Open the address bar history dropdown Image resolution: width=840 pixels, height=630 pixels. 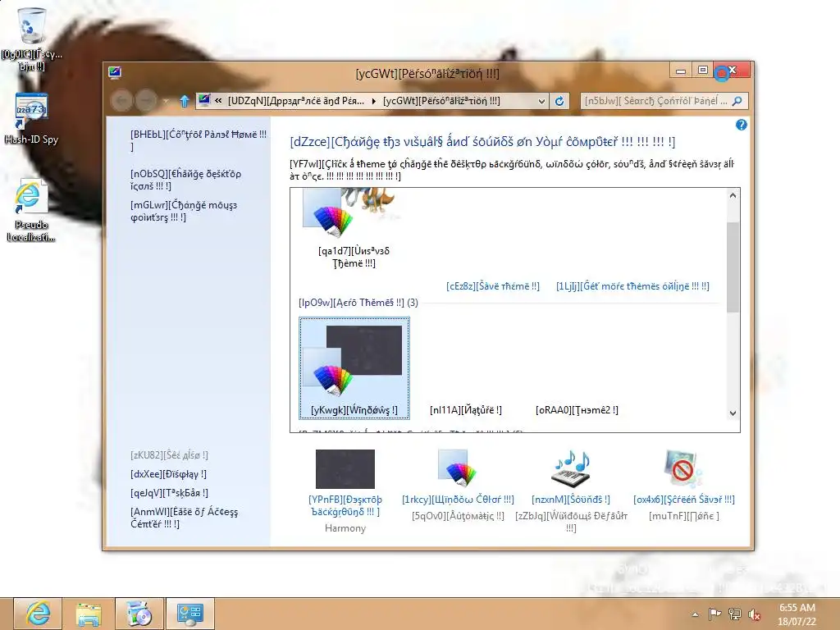541,101
